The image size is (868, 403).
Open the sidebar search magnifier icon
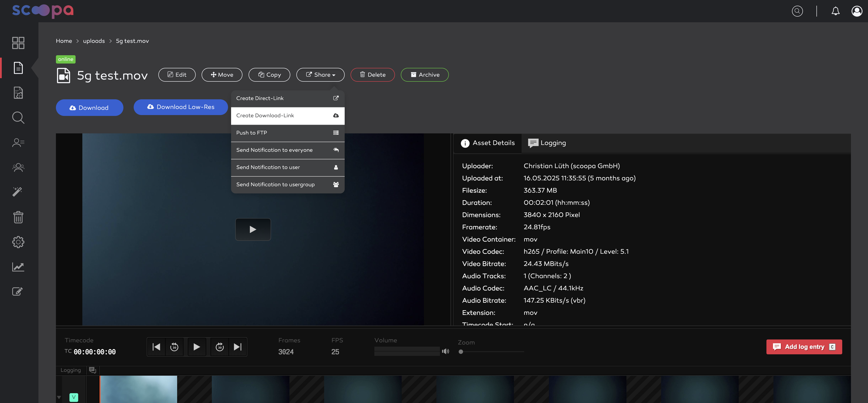pos(18,117)
